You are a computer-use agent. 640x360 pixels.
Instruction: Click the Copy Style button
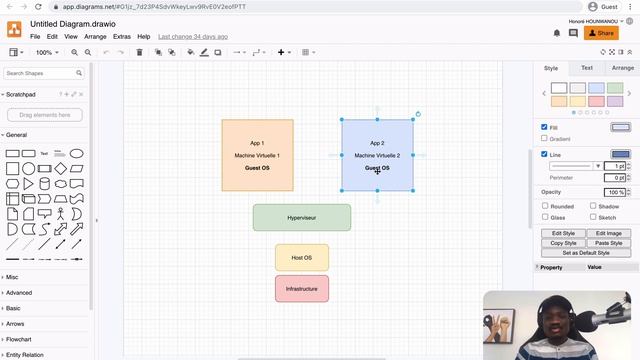tap(563, 243)
